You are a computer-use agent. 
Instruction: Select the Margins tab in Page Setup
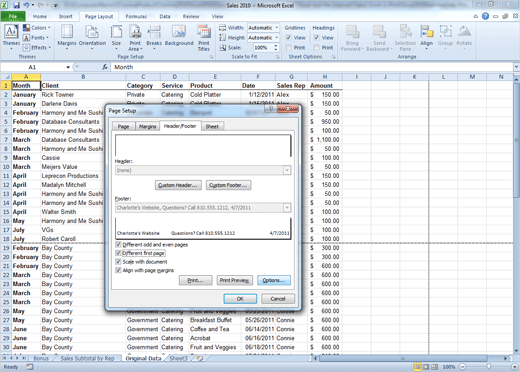(147, 126)
